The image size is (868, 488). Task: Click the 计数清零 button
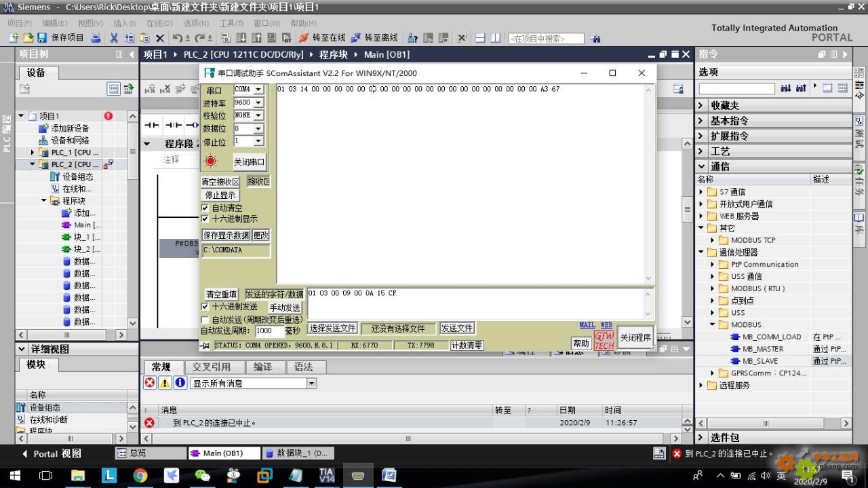coord(467,345)
